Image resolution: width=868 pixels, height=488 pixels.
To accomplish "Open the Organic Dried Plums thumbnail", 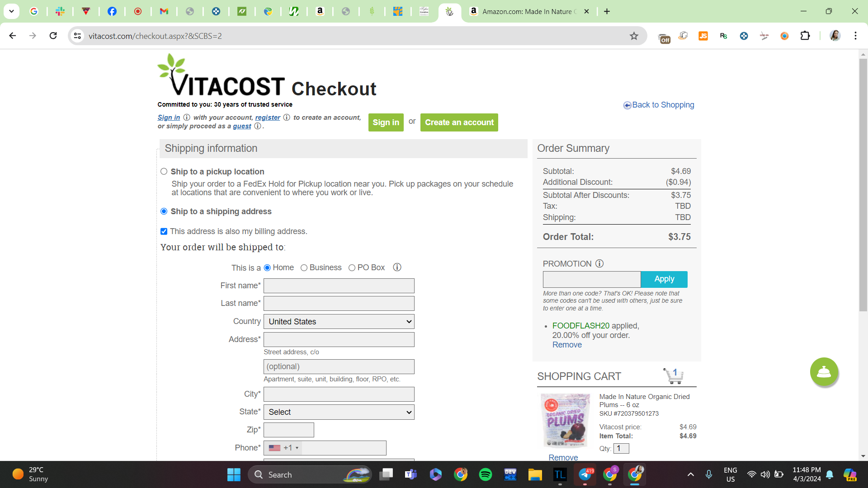I will coord(565,420).
